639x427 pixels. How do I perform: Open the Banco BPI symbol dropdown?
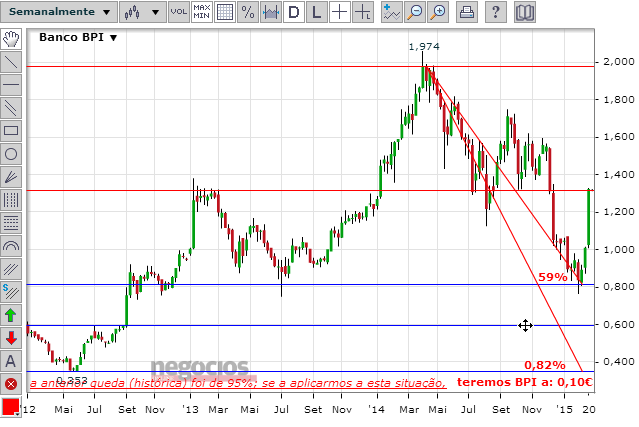coord(78,37)
